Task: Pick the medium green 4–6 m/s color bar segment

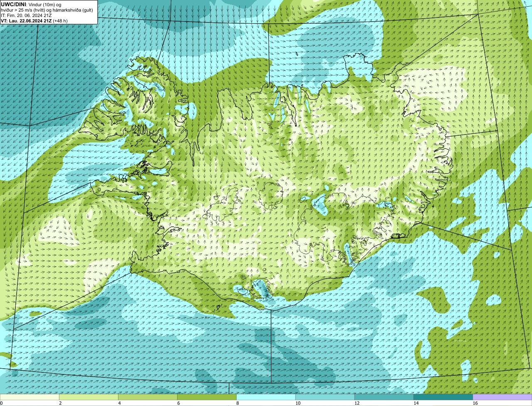Action: coord(148,397)
